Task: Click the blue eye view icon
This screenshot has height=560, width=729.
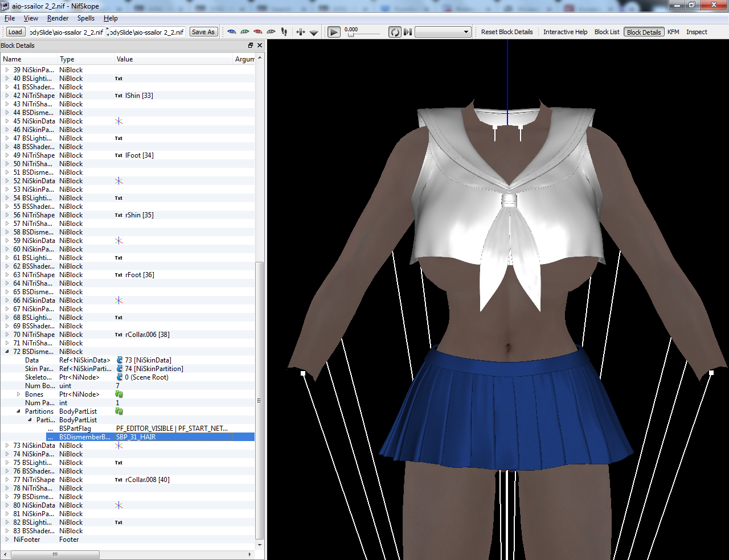Action: click(231, 32)
